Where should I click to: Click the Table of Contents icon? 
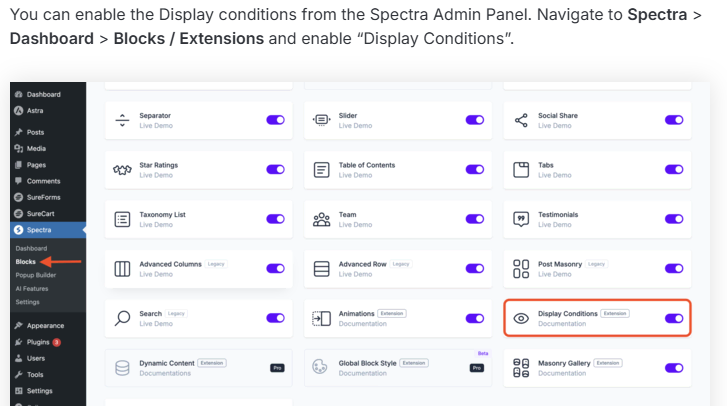(x=322, y=169)
